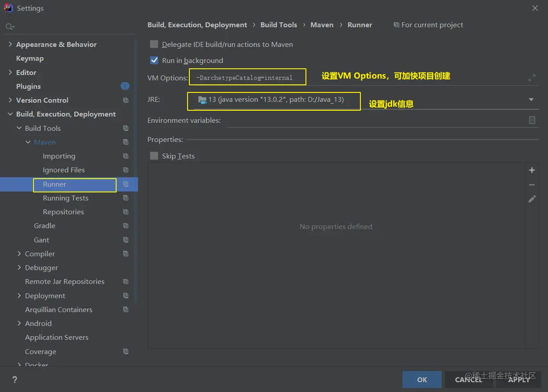Enable Delegate IDE build/run actions to Maven
This screenshot has width=548, height=392.
coord(154,44)
